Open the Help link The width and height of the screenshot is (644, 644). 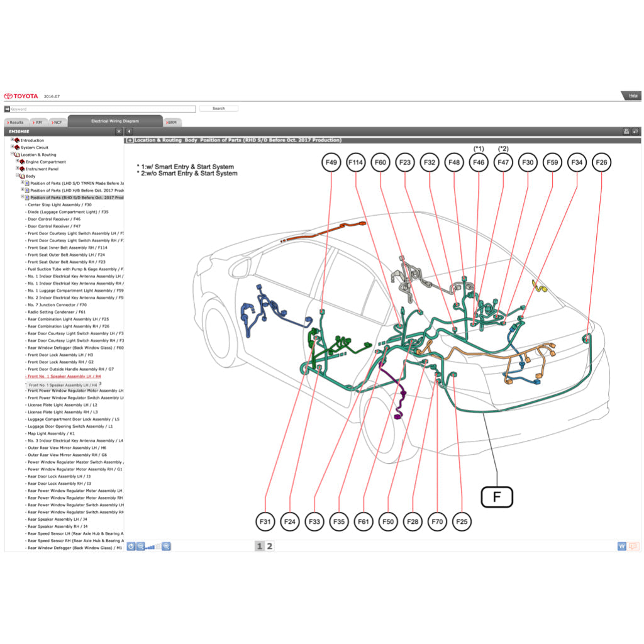point(633,96)
